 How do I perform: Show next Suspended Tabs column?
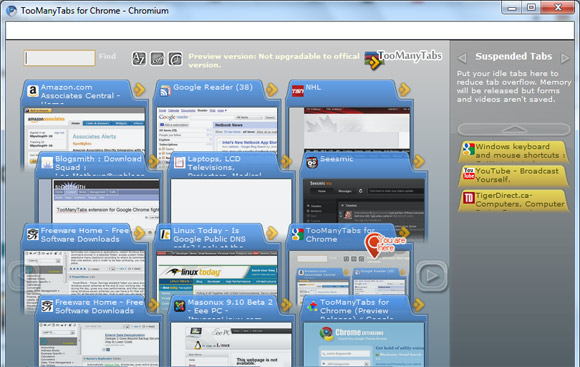coord(565,58)
